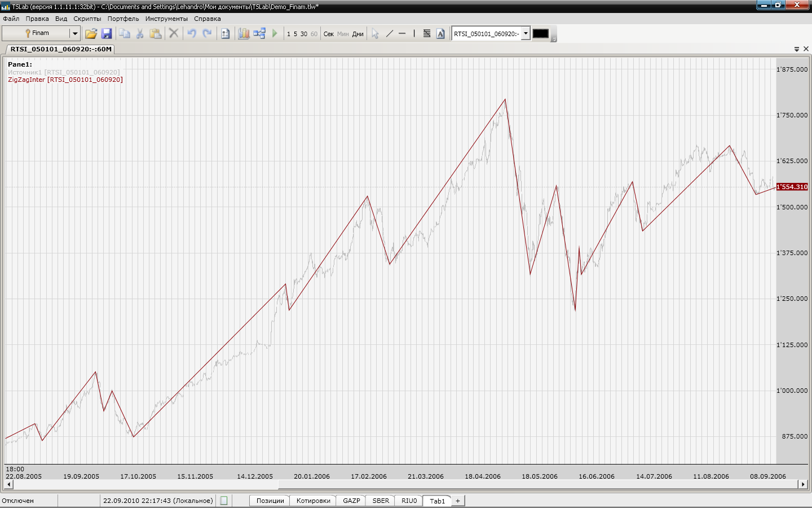Open the chart tab list dropdown arrow
This screenshot has height=508, width=812.
(x=797, y=49)
